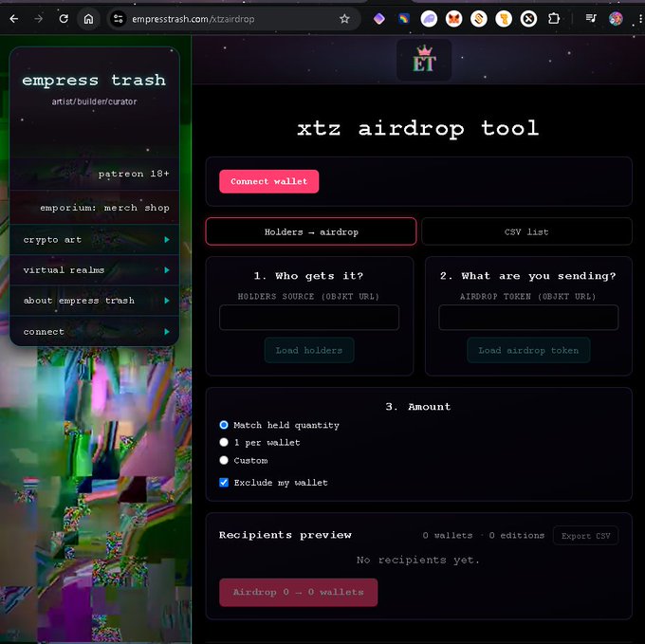Go back with the browser back arrow

[x=14, y=19]
